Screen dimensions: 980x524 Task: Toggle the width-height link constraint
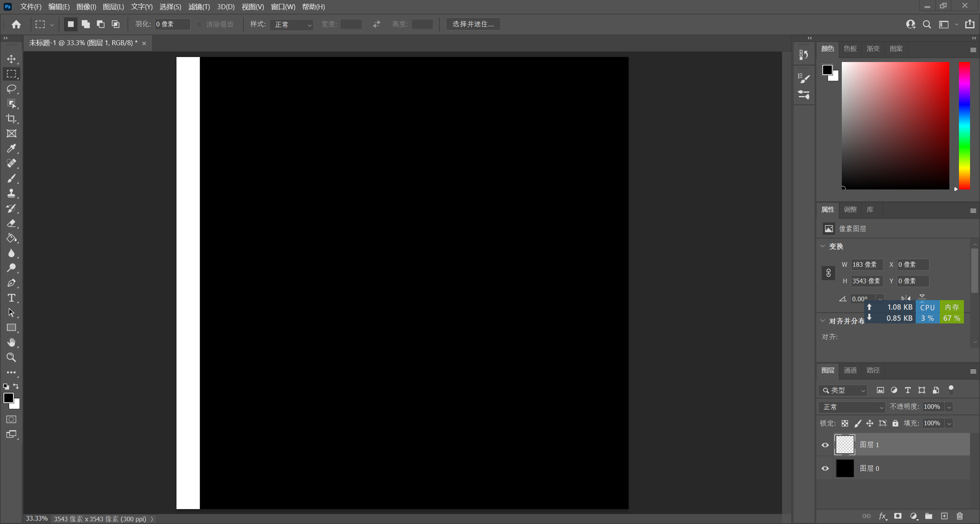click(x=828, y=273)
